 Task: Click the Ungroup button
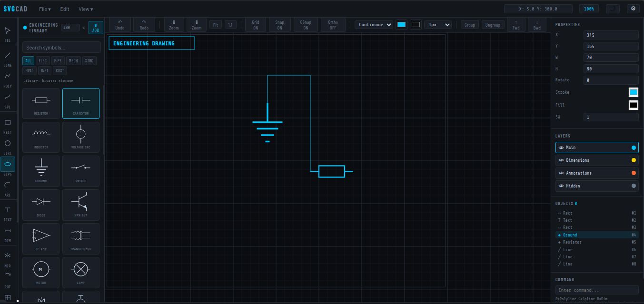(493, 25)
